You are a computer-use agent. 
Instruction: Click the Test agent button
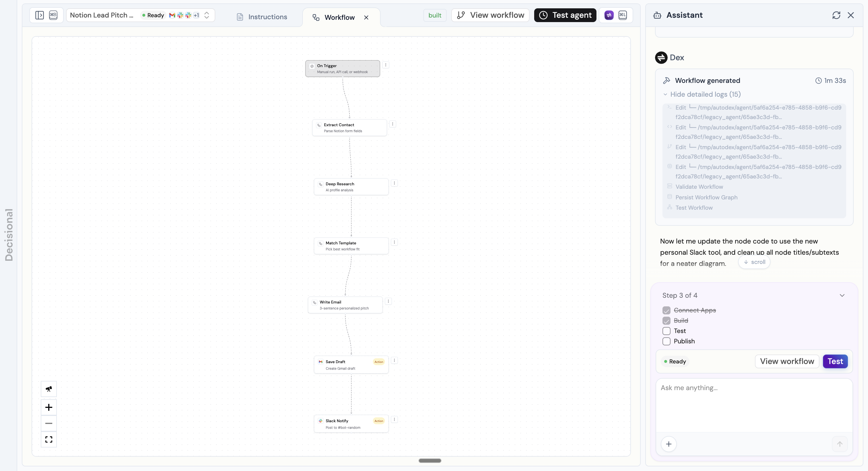[x=565, y=15]
